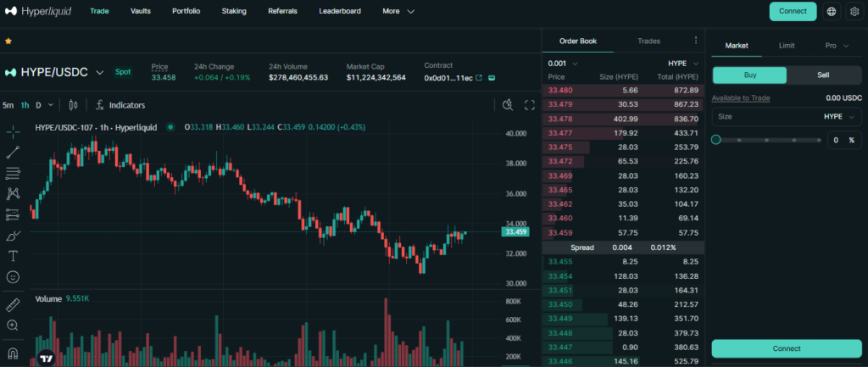
Task: Select the Buy side toggle
Action: (749, 75)
